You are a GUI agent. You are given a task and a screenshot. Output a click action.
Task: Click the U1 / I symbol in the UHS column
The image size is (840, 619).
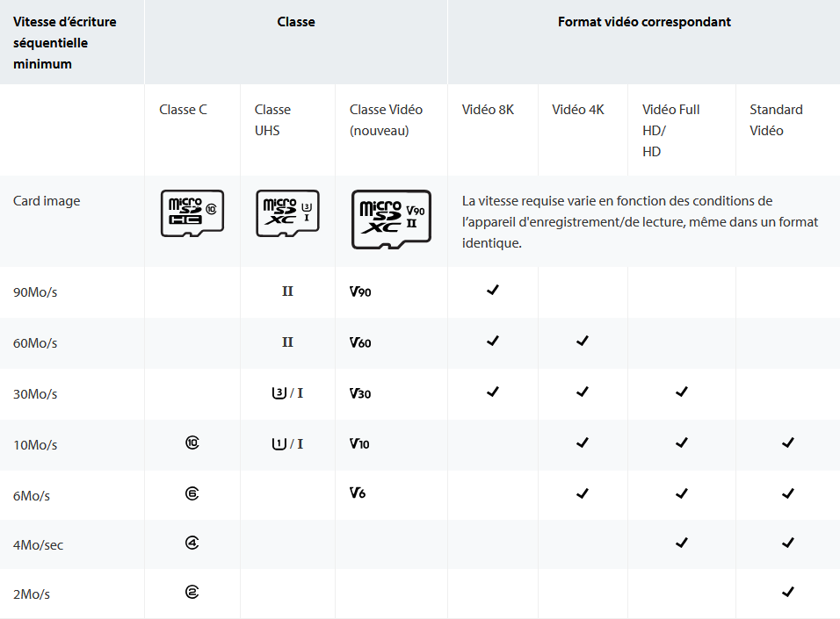(x=287, y=444)
